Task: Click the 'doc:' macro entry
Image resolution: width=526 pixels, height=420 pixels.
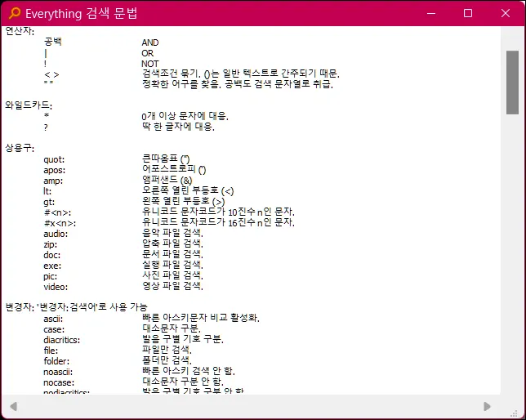Action: (x=52, y=255)
